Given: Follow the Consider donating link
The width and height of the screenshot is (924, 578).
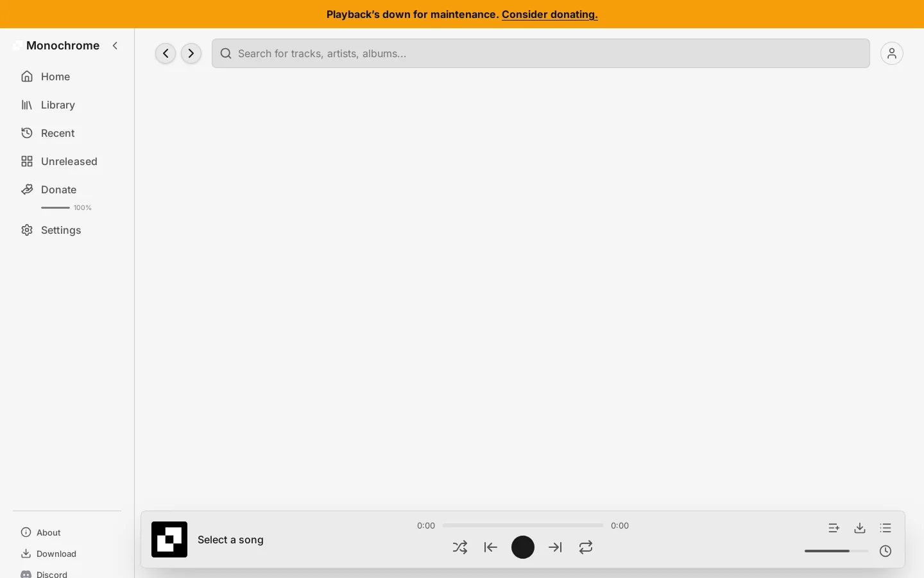Looking at the screenshot, I should coord(550,14).
